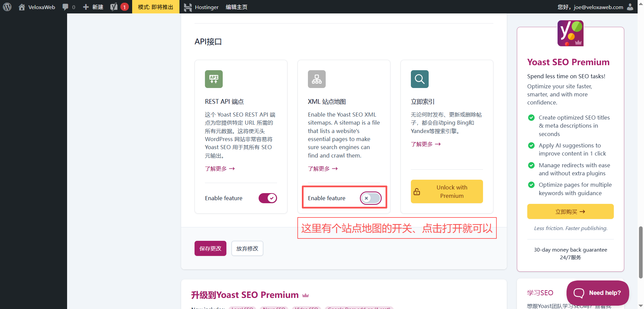Click the 保存更改 button

(210, 248)
